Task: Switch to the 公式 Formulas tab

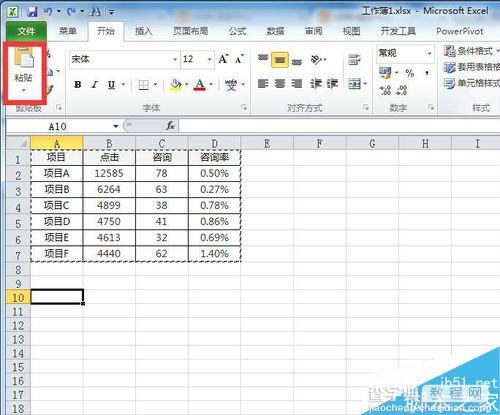Action: coord(237,31)
